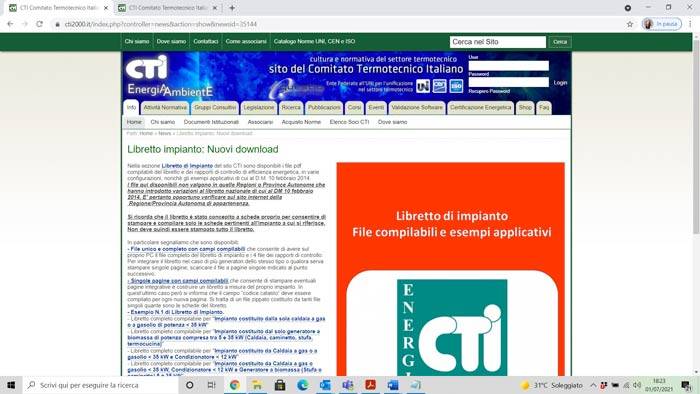This screenshot has height=394, width=700.
Task: Click 'Come associarsi' in the green bar
Action: click(246, 41)
